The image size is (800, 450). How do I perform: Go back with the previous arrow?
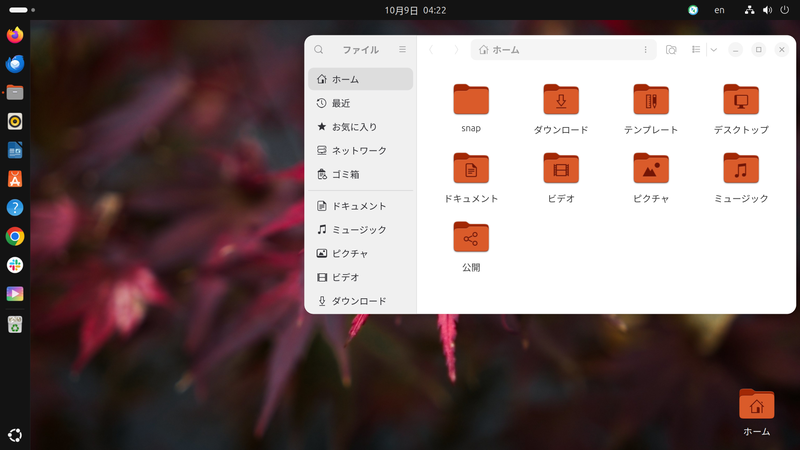432,49
